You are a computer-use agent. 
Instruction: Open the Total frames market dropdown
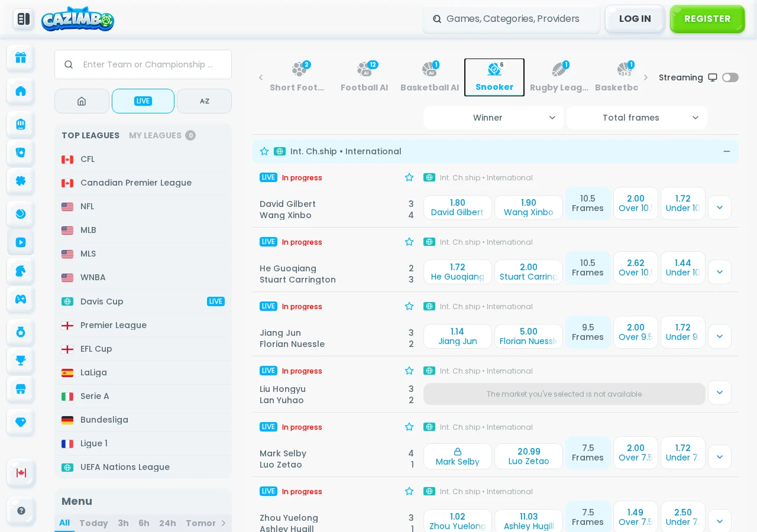(637, 118)
